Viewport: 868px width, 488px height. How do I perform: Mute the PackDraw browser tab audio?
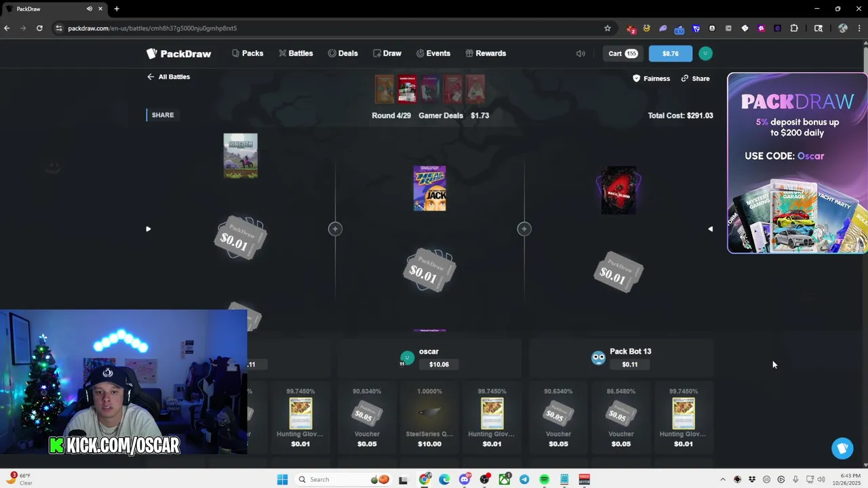pyautogui.click(x=90, y=9)
